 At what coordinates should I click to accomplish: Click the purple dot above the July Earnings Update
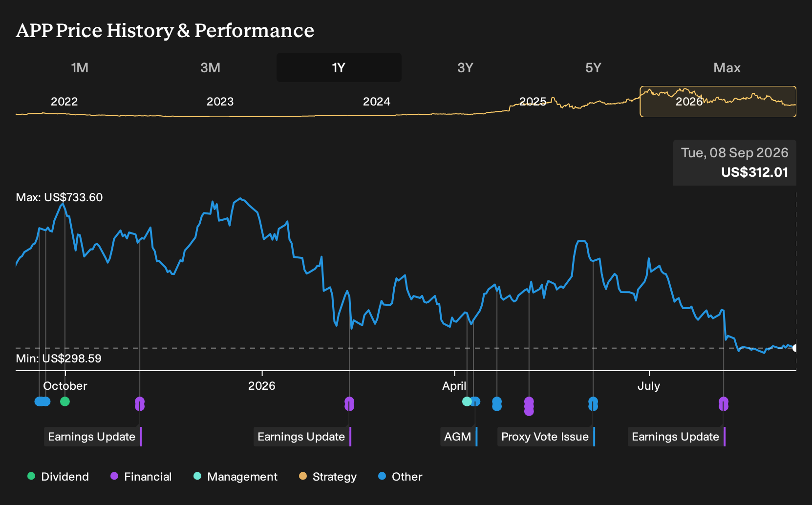(x=724, y=404)
